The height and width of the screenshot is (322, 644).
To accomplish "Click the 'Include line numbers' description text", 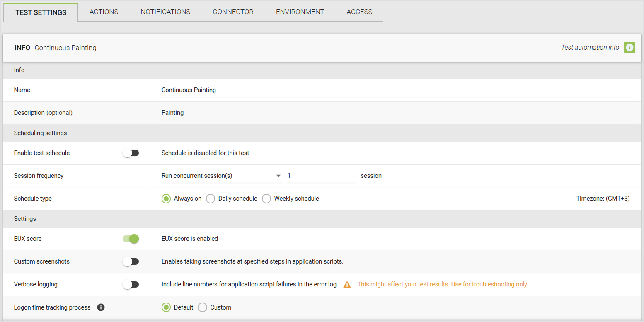I will 249,284.
